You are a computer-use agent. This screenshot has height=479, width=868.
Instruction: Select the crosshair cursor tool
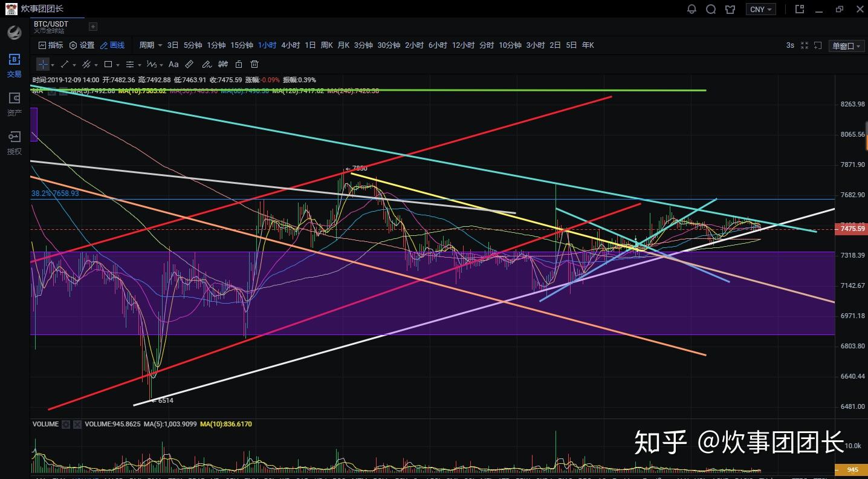(42, 64)
